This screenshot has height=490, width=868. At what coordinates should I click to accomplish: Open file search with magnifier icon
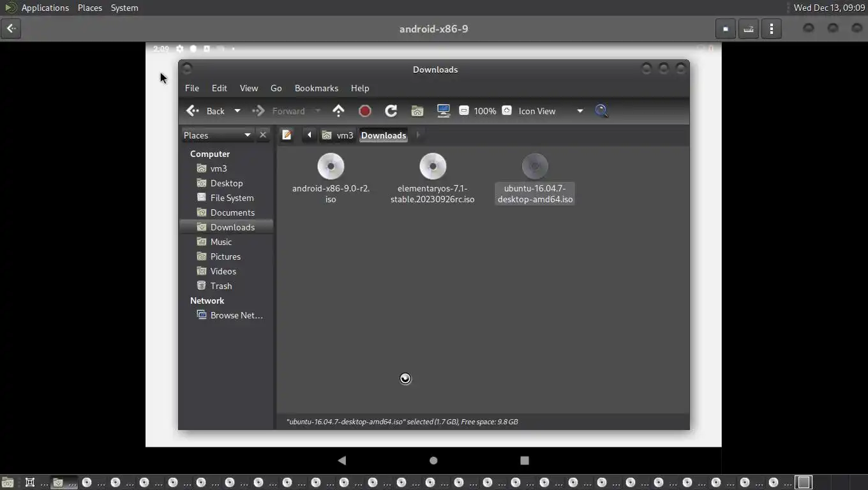click(601, 111)
